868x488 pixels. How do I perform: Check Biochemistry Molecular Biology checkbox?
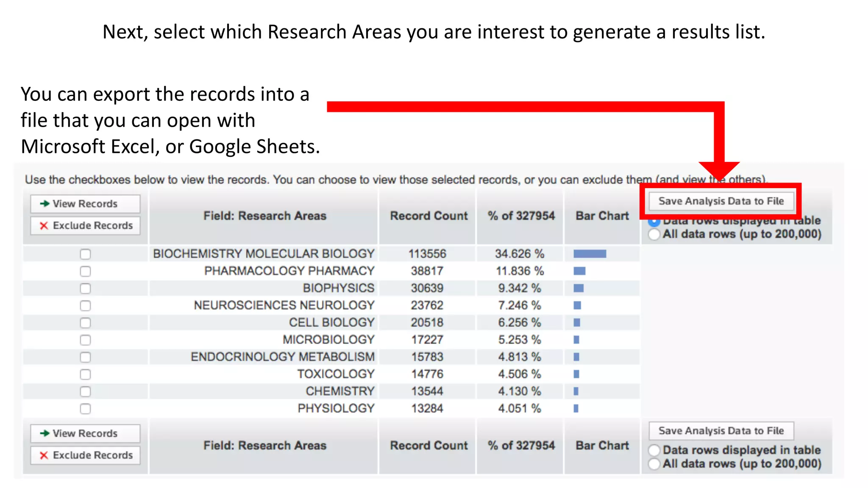(86, 254)
